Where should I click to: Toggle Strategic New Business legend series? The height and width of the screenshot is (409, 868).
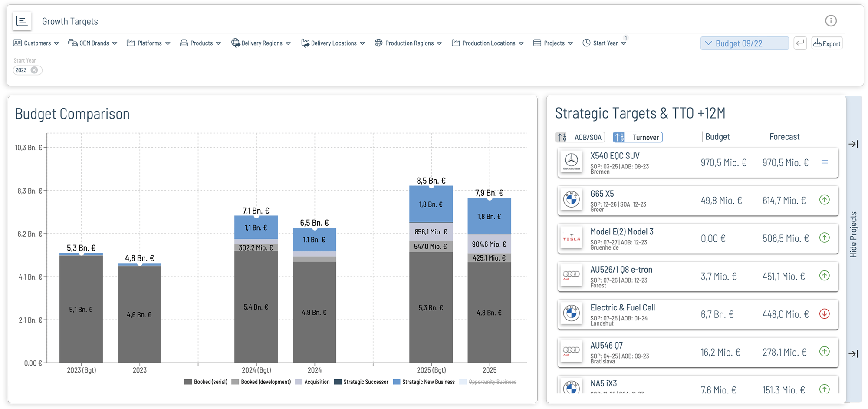tap(424, 382)
